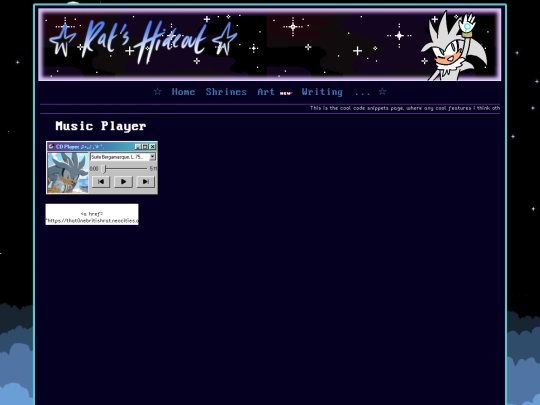Click the 'Music Player' heading

101,126
